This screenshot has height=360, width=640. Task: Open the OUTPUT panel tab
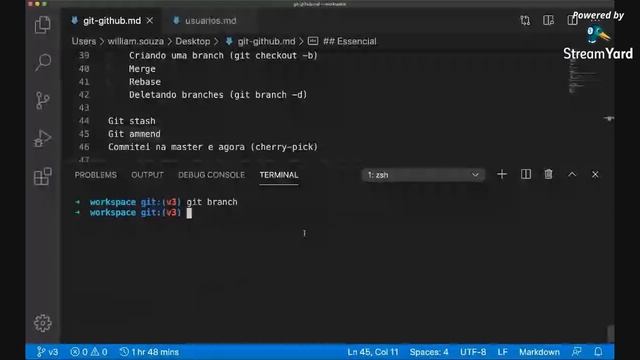[x=147, y=175]
